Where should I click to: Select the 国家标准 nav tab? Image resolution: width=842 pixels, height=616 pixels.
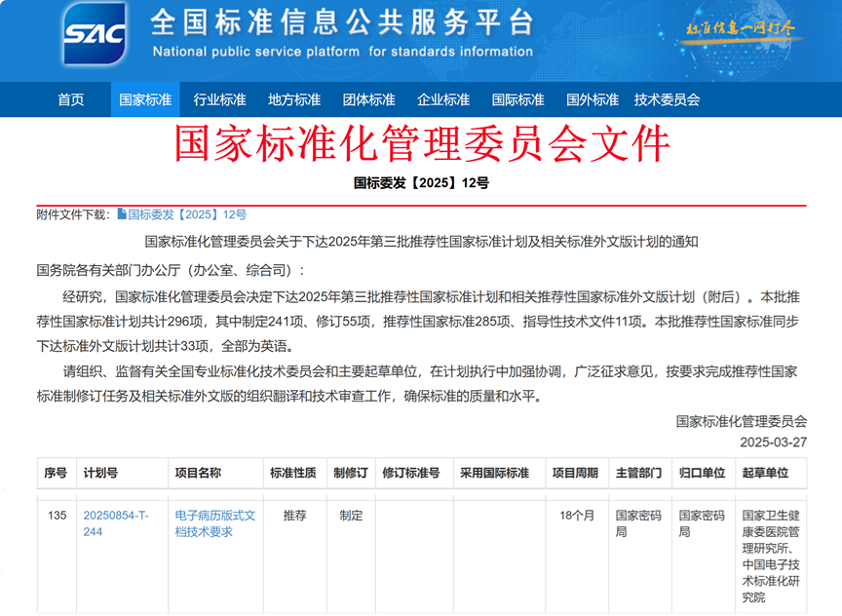[x=145, y=99]
